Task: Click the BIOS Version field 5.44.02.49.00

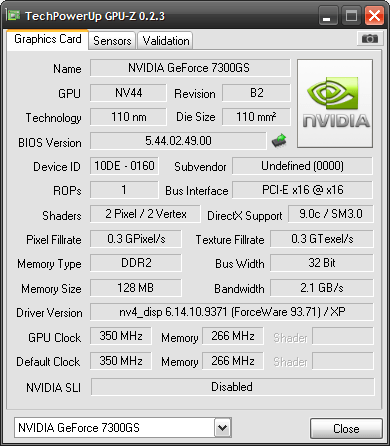Action: click(x=178, y=141)
